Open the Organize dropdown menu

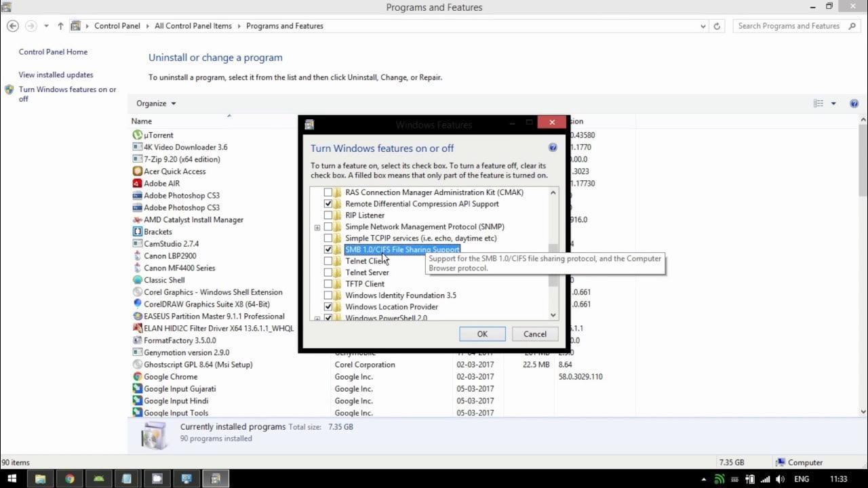click(156, 104)
